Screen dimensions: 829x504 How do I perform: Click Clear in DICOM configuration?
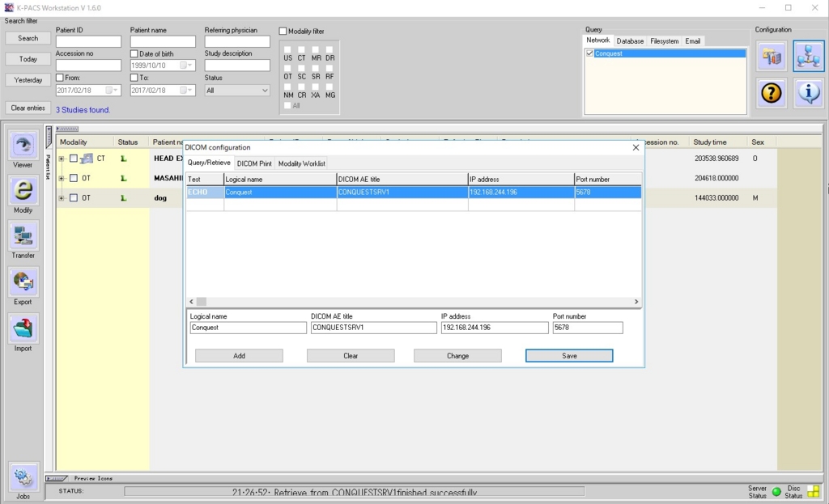[351, 355]
